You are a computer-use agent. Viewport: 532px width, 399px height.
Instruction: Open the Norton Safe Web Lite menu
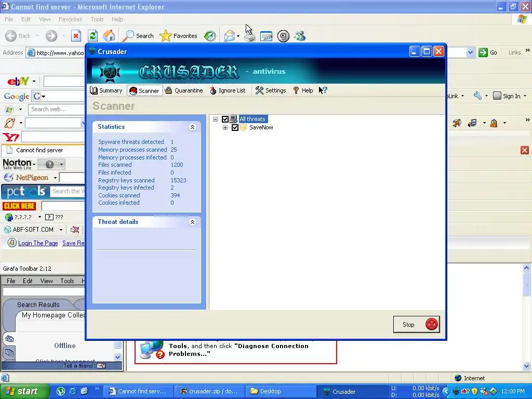click(19, 164)
